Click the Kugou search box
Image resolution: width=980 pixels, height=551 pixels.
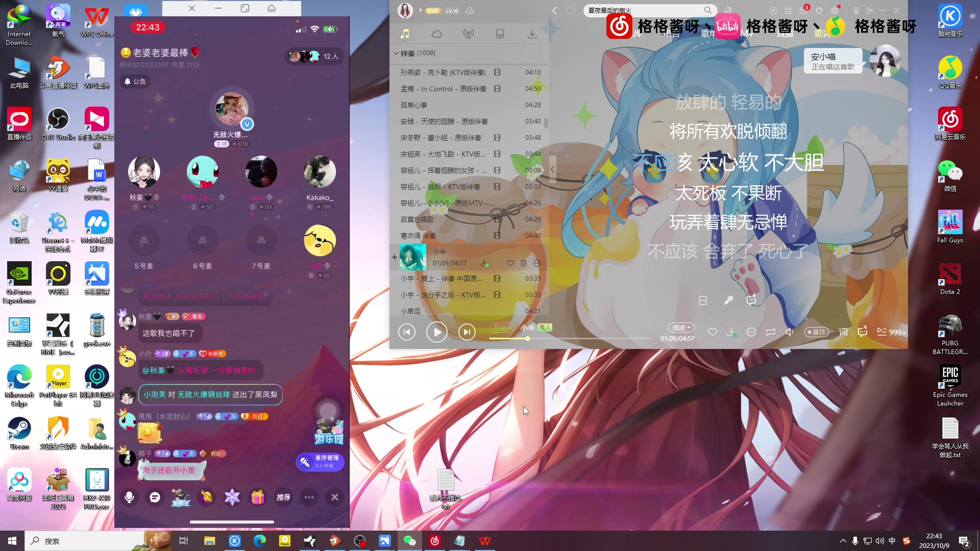[x=643, y=10]
